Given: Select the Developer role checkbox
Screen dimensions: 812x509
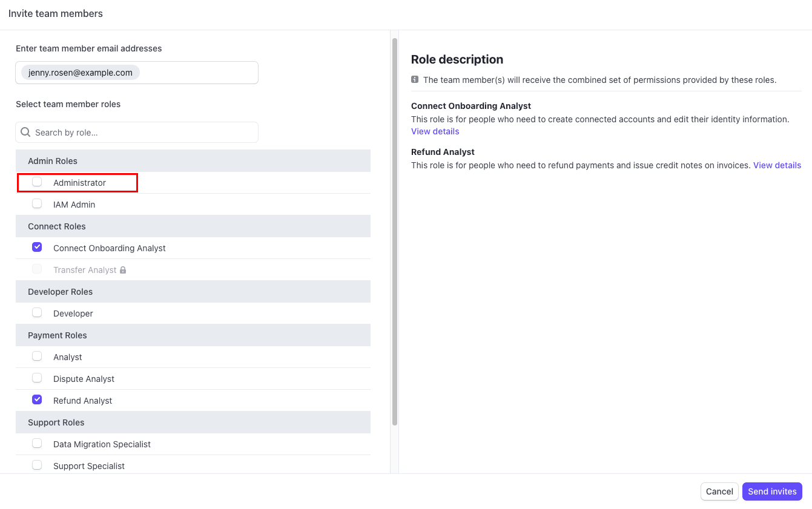Looking at the screenshot, I should tap(37, 313).
